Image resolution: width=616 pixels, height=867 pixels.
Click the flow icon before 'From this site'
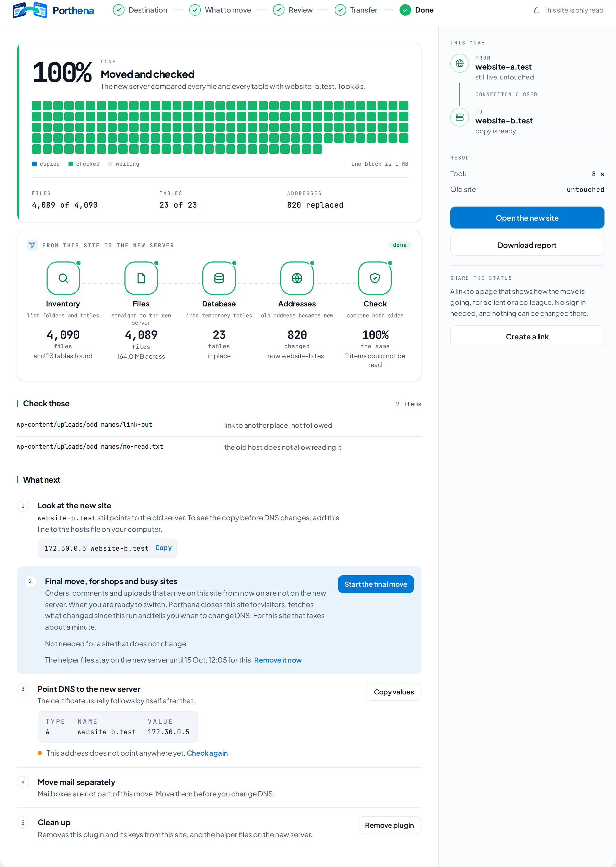pyautogui.click(x=32, y=245)
